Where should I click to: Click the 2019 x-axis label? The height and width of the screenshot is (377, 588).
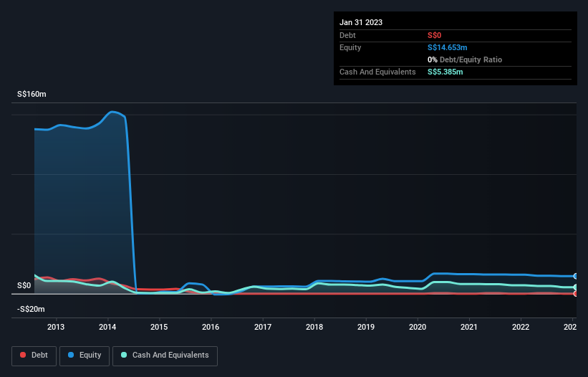tap(366, 327)
